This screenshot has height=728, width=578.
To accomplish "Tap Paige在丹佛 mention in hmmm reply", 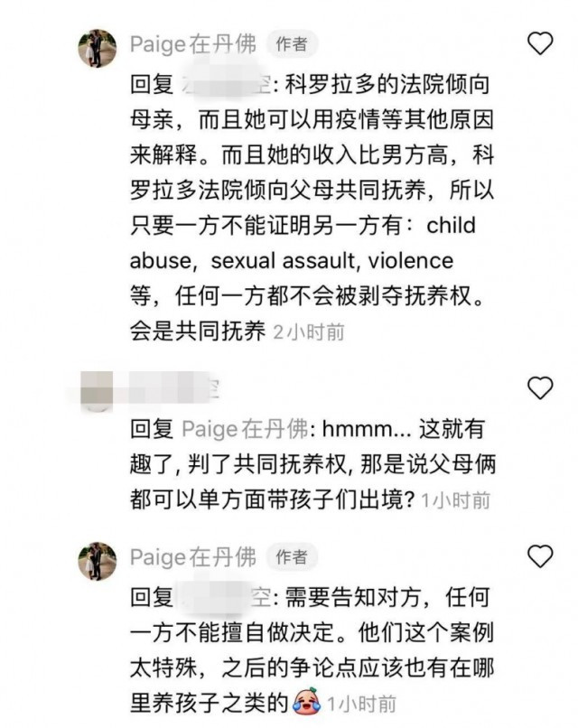I will (245, 429).
